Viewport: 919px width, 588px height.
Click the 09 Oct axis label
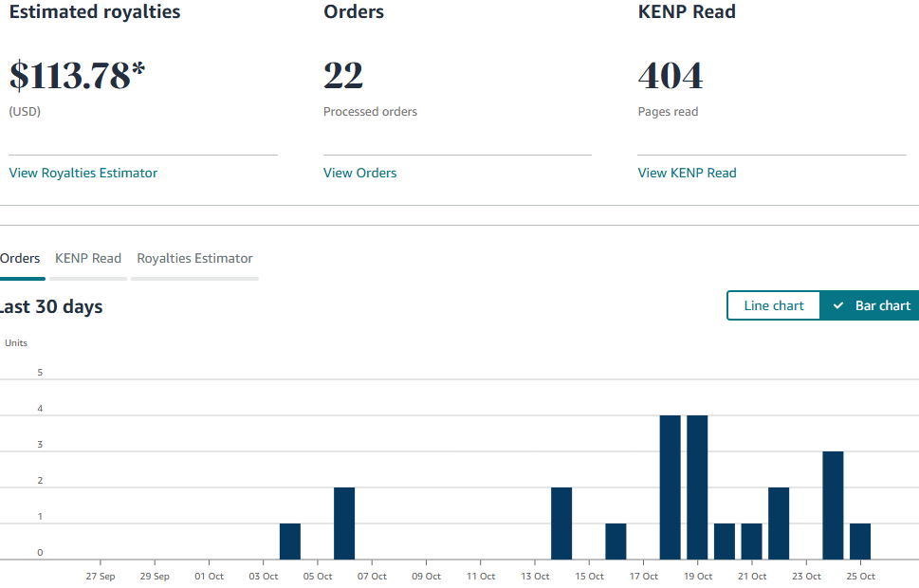point(426,577)
